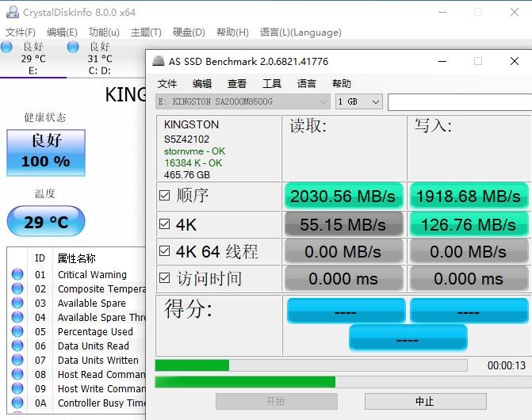Click status orb for Composite Temperature row

click(17, 288)
